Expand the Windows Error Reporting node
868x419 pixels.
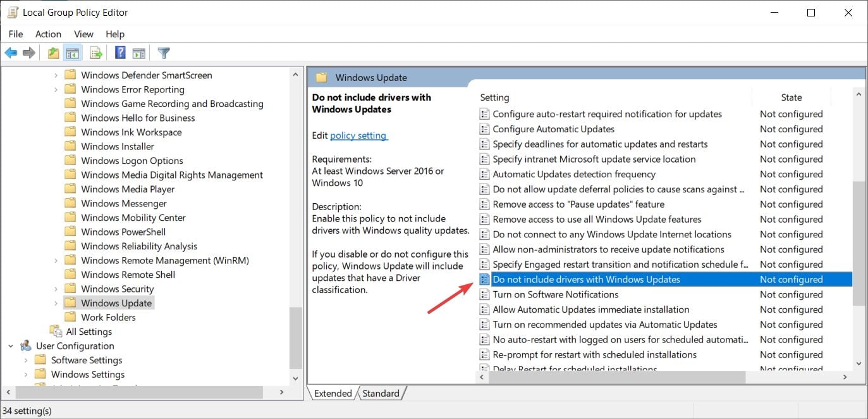click(56, 89)
